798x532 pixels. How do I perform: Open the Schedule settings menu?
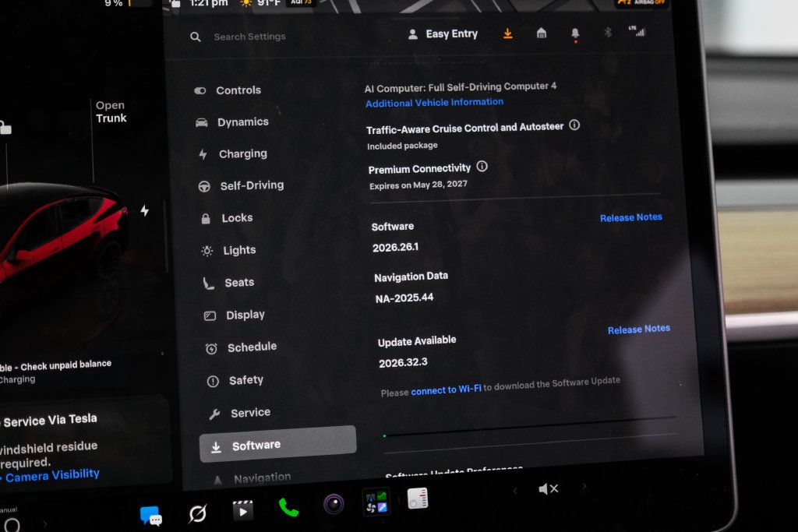(242, 347)
